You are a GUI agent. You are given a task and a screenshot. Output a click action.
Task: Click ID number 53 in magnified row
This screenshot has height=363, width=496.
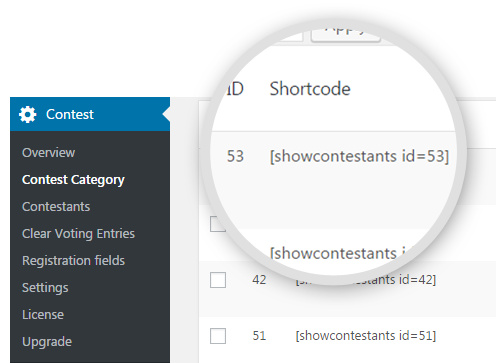point(235,156)
